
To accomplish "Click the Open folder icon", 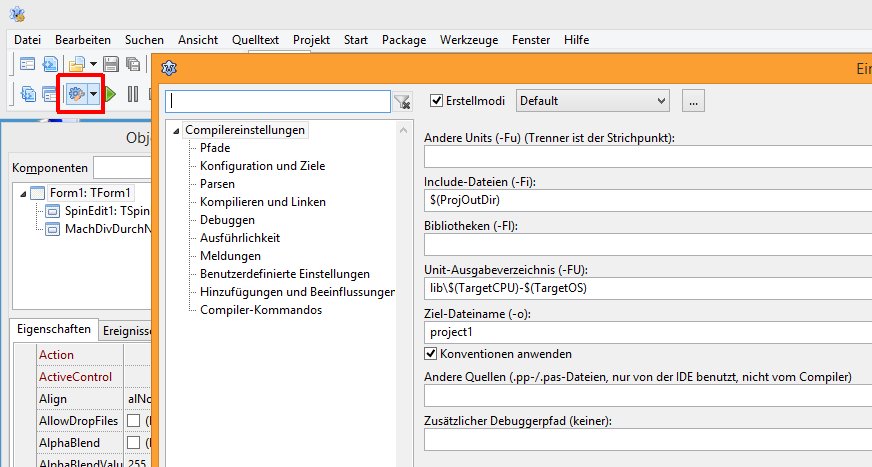I will point(76,65).
